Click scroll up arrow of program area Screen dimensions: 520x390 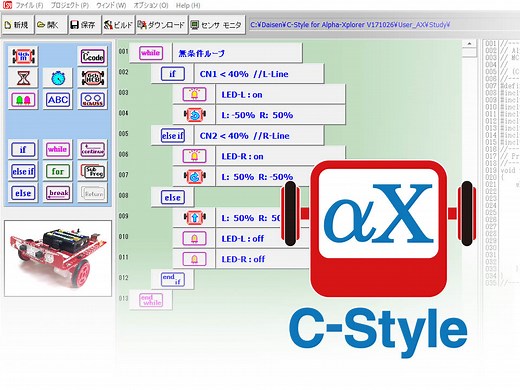click(469, 44)
